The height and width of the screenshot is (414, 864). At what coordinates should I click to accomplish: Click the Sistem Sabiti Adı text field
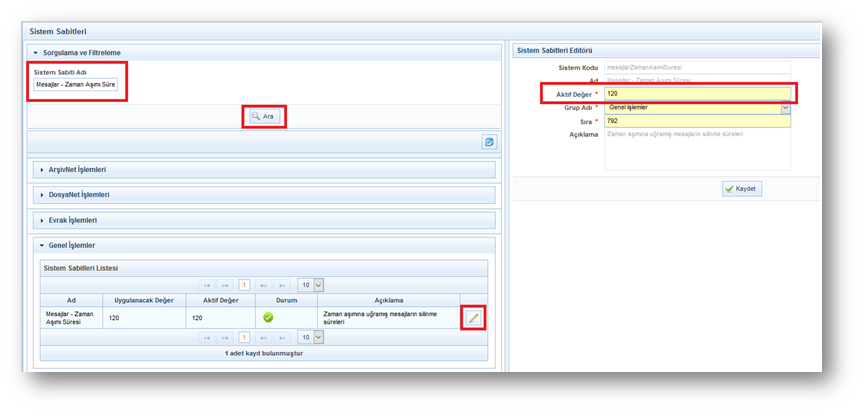[76, 85]
